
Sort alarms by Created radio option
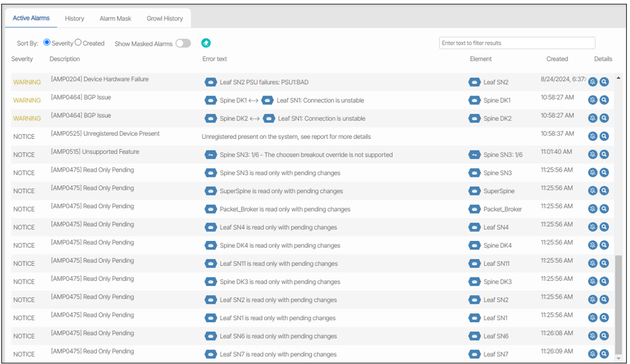78,43
